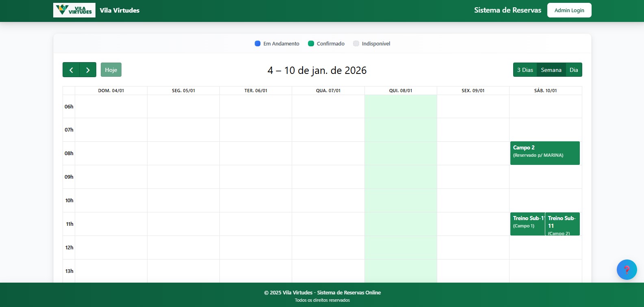Viewport: 644px width, 307px height.
Task: Select the Semana view
Action: (x=551, y=70)
